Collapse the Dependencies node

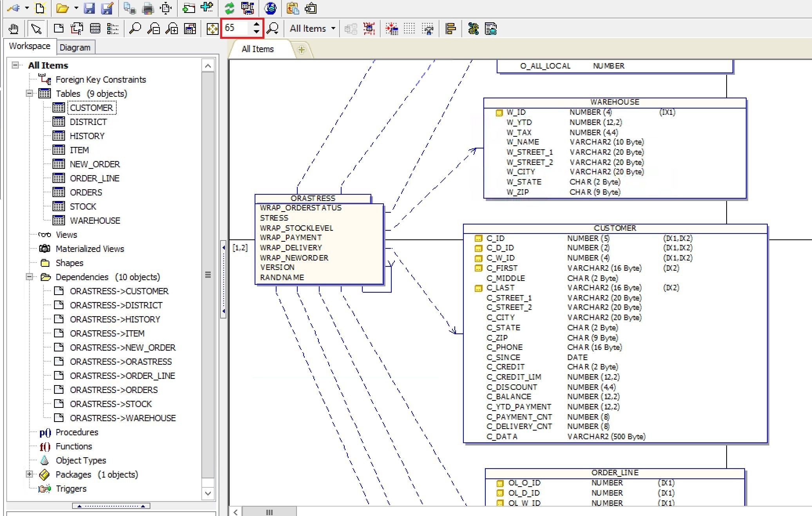pyautogui.click(x=29, y=277)
